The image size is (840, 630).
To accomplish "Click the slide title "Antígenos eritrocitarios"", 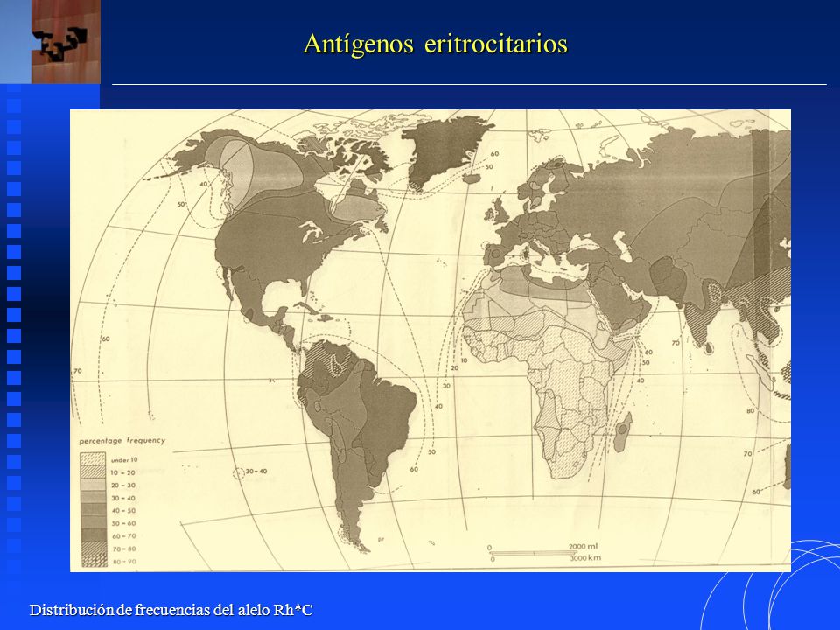I will (435, 44).
